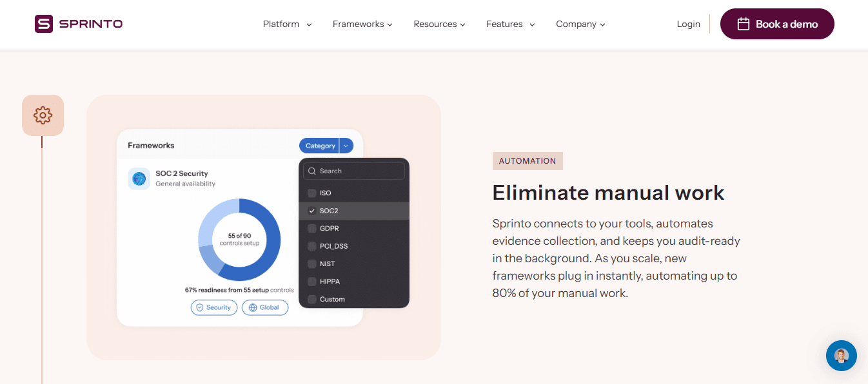Screen dimensions: 868x384
Task: Expand the Resources chevron arrow
Action: (x=462, y=24)
